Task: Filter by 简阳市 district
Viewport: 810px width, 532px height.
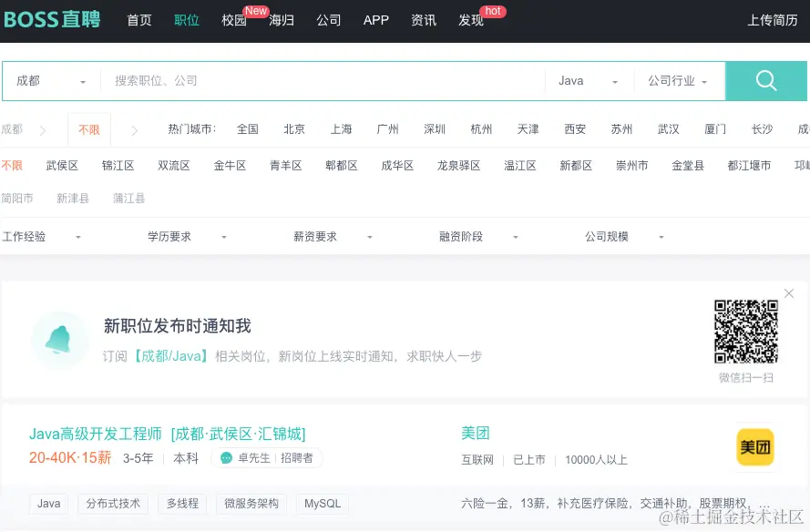Action: pyautogui.click(x=17, y=199)
